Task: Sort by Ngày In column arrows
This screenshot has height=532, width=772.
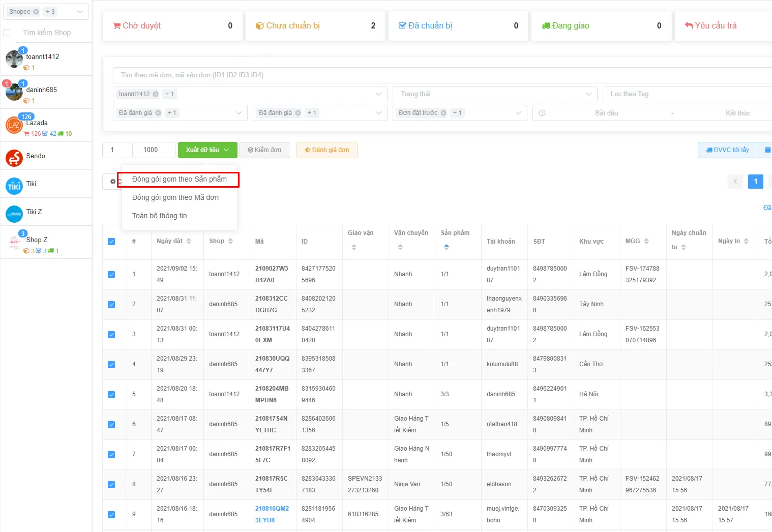Action: [x=746, y=241]
